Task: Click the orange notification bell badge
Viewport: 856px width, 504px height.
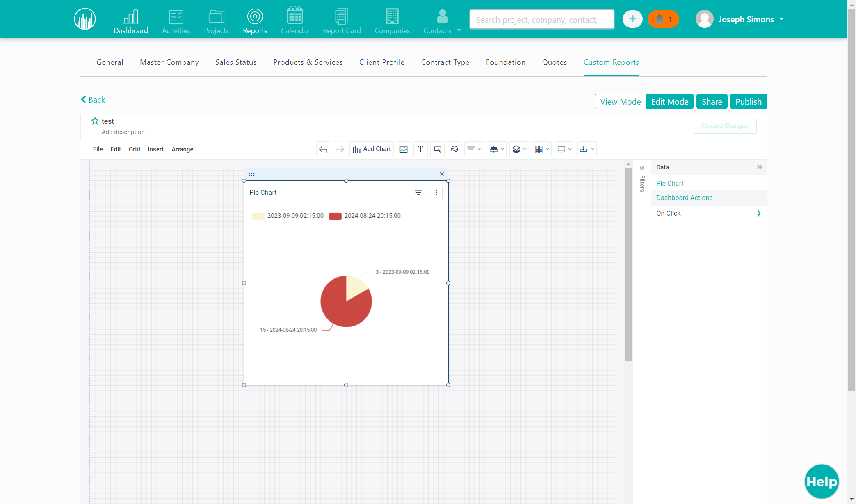Action: (x=663, y=19)
